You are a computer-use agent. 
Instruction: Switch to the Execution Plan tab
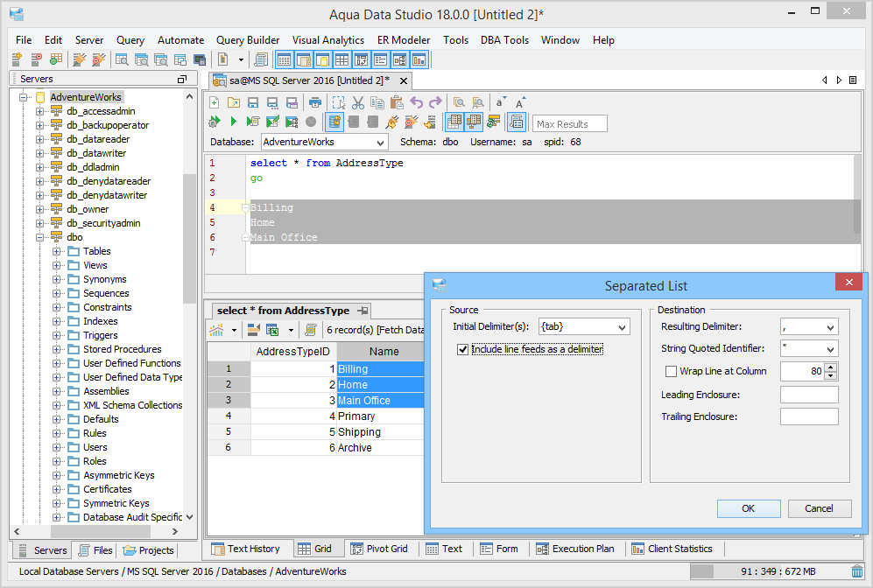pos(575,549)
